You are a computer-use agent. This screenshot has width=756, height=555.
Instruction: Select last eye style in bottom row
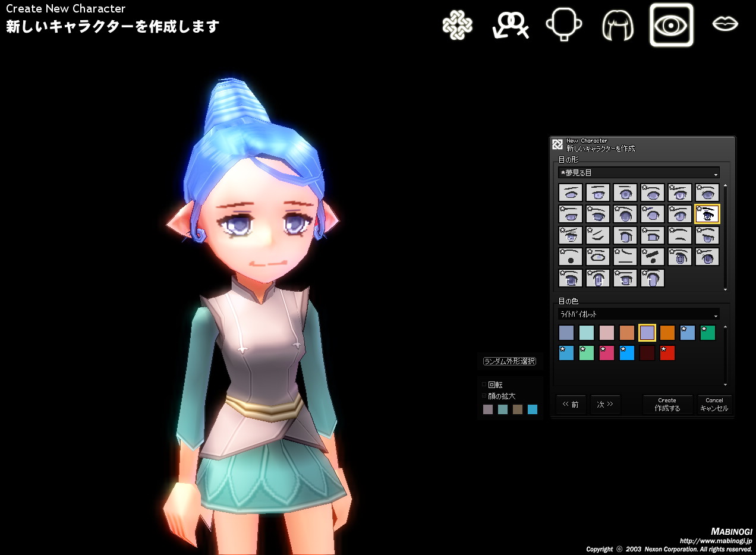click(653, 278)
